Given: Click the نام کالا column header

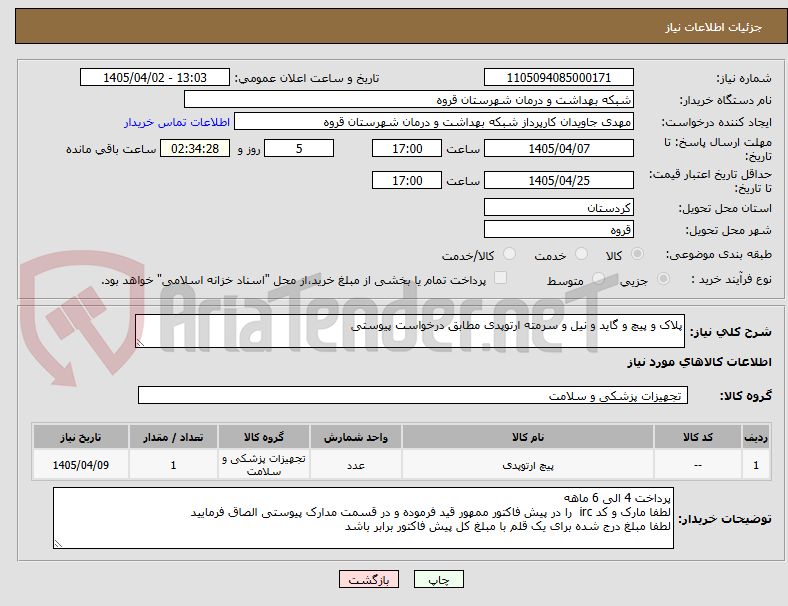Looking at the screenshot, I should coord(528,437).
